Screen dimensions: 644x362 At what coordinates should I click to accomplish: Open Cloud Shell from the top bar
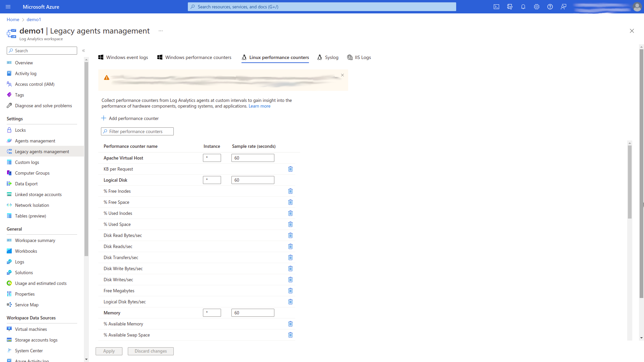496,7
